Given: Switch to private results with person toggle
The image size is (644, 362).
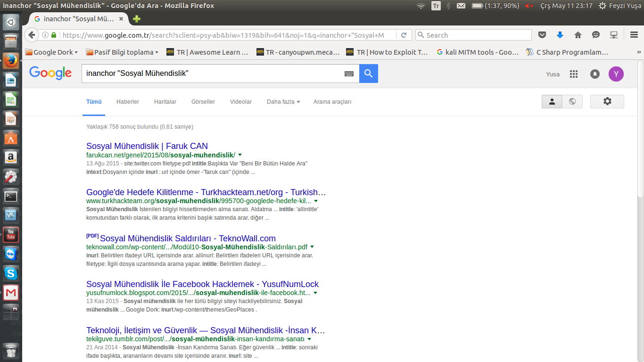Looking at the screenshot, I should coord(552,101).
